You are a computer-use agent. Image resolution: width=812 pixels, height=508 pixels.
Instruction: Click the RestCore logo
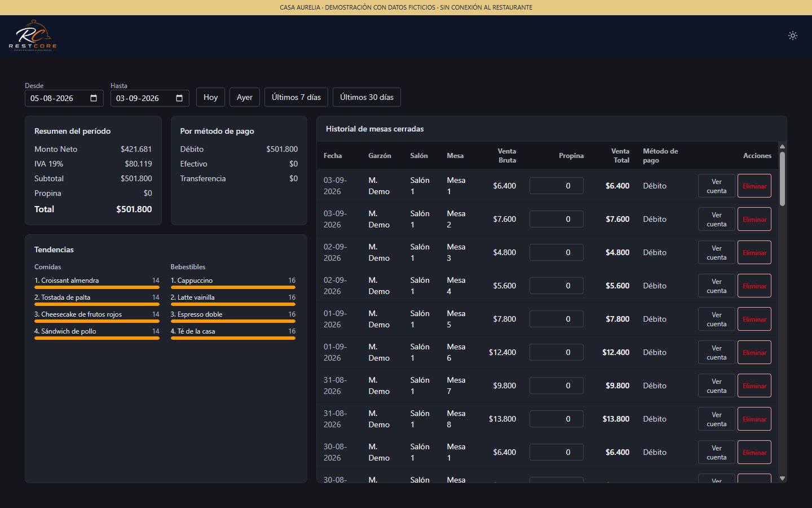click(33, 36)
